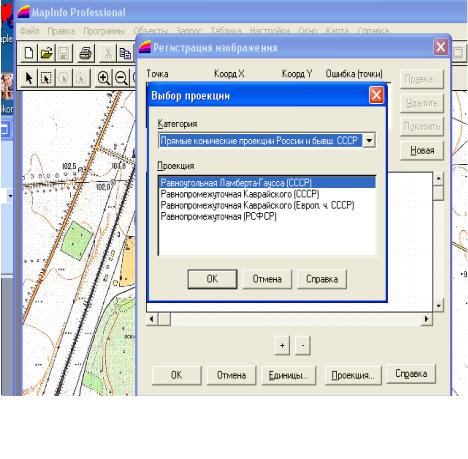This screenshot has width=468, height=459.
Task: Select the Marquee Select tool
Action: coord(46,79)
